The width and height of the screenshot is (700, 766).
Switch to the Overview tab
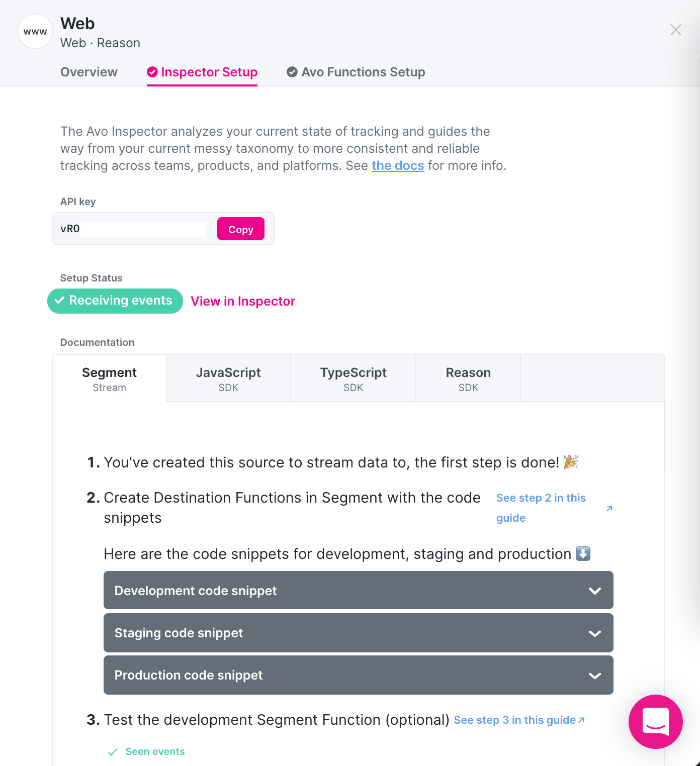[x=89, y=72]
